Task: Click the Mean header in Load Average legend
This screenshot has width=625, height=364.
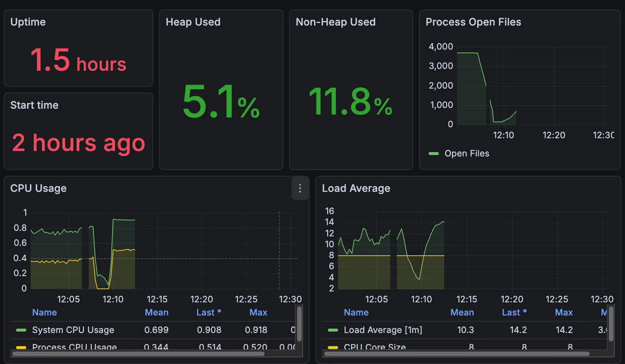Action: [462, 313]
